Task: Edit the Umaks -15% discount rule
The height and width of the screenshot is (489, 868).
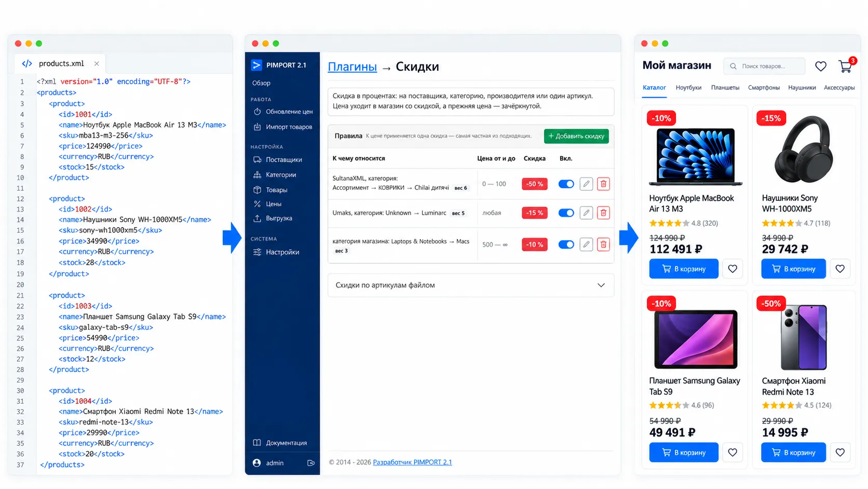Action: [x=586, y=213]
